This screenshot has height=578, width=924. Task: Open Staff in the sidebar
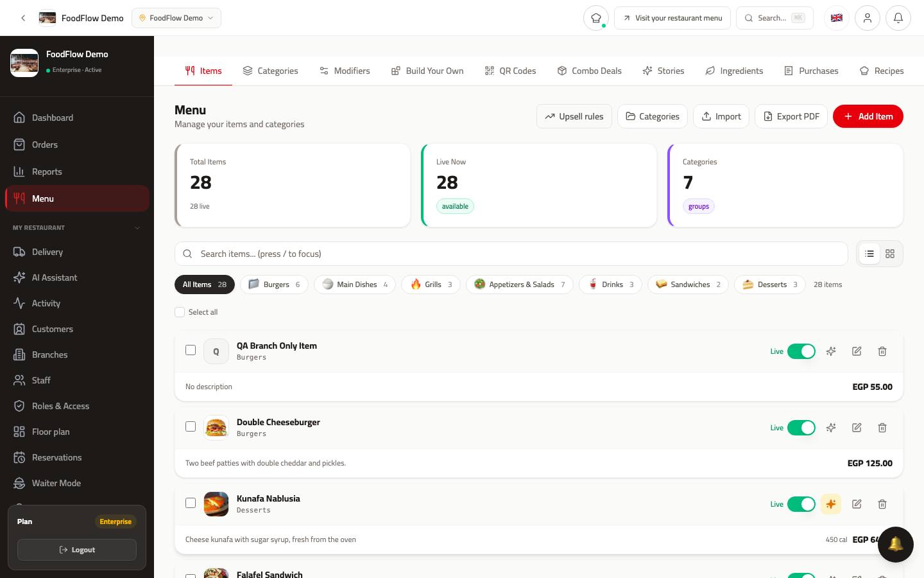pos(77,380)
